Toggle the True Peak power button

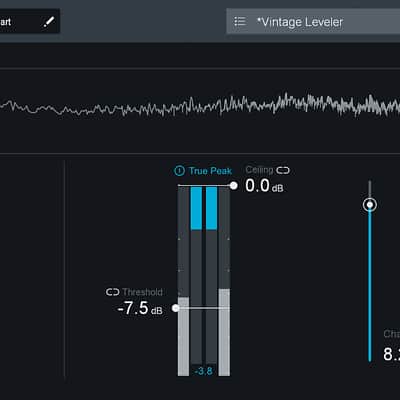coord(179,171)
